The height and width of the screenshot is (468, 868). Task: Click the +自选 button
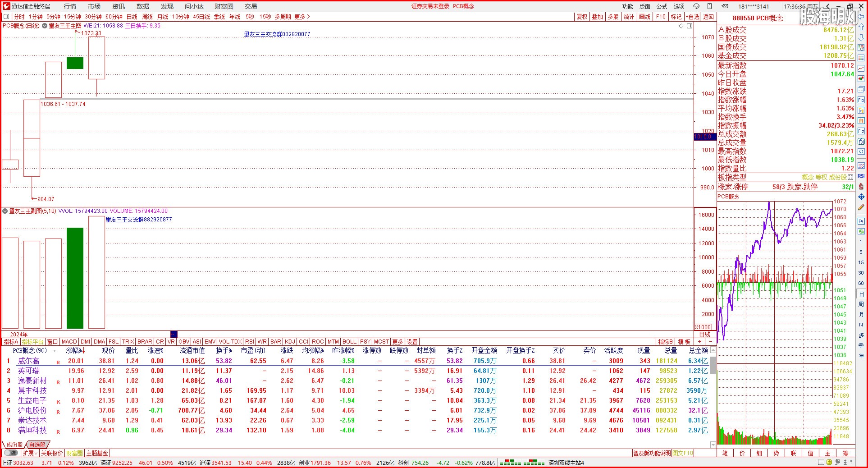coord(693,17)
